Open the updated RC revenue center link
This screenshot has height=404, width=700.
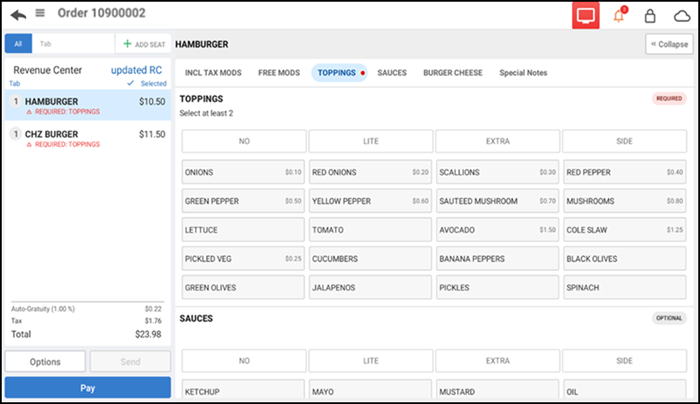click(136, 70)
